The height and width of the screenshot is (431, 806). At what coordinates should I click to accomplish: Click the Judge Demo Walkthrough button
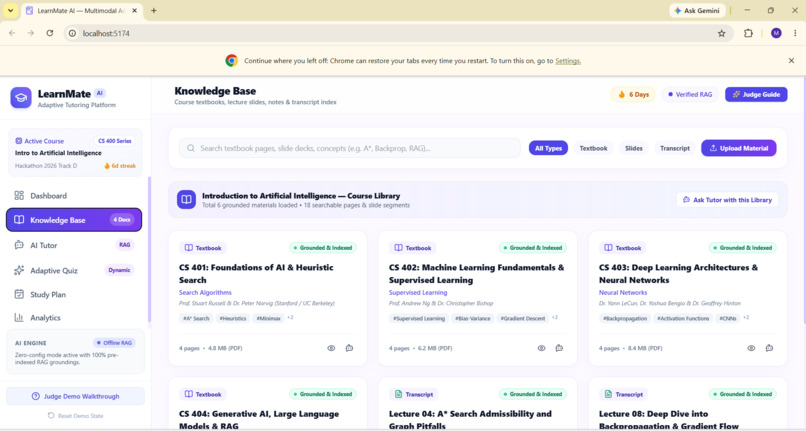[x=75, y=396]
